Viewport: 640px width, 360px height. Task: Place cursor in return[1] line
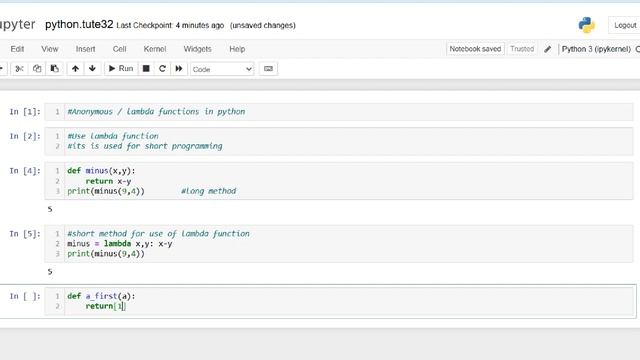click(x=106, y=306)
